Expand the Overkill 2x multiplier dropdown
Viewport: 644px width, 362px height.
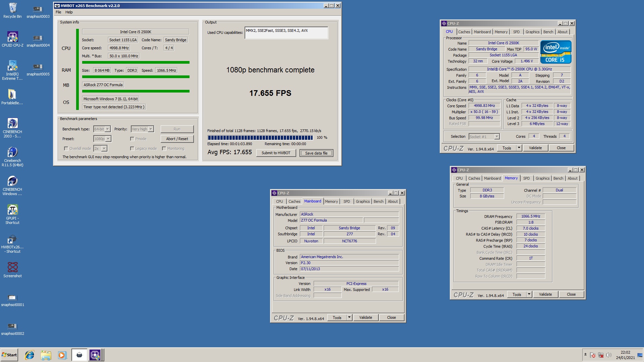click(x=104, y=148)
